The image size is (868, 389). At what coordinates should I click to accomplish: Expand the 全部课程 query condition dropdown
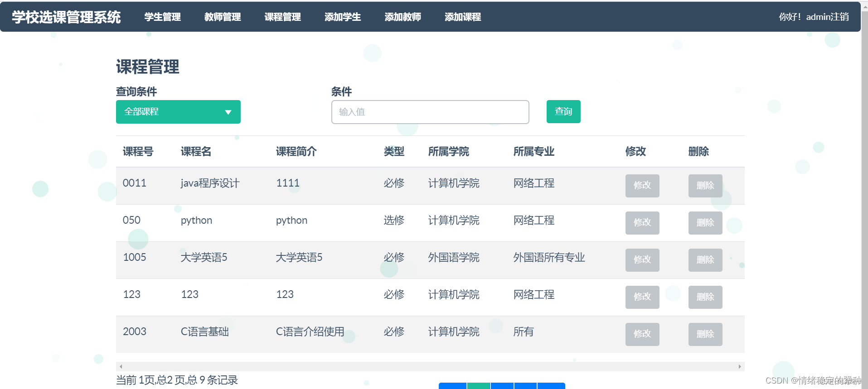click(178, 112)
